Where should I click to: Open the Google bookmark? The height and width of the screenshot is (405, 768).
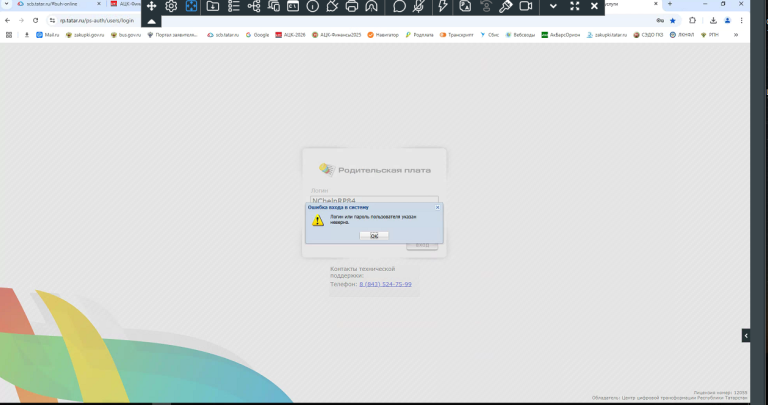pos(258,35)
